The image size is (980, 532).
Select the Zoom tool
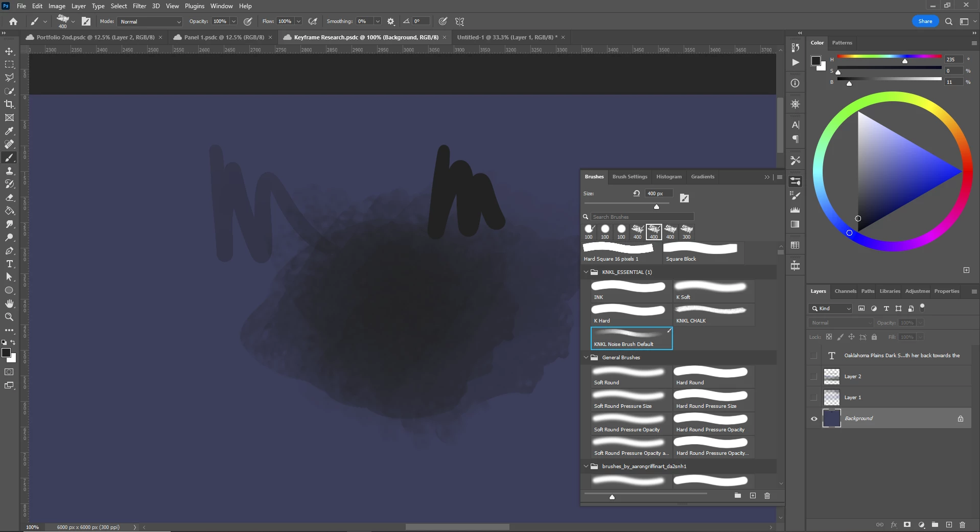tap(9, 317)
